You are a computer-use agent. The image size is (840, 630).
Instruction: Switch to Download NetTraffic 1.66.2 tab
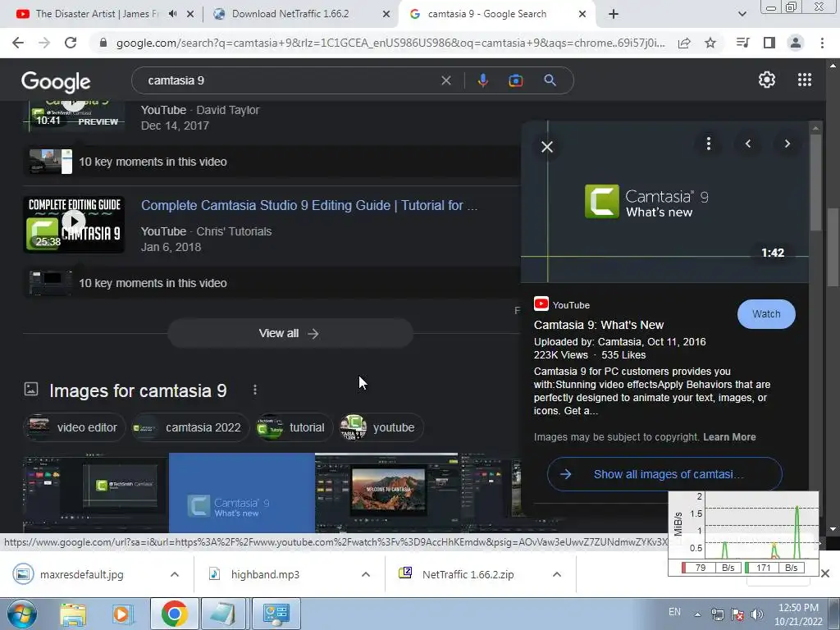(x=290, y=14)
